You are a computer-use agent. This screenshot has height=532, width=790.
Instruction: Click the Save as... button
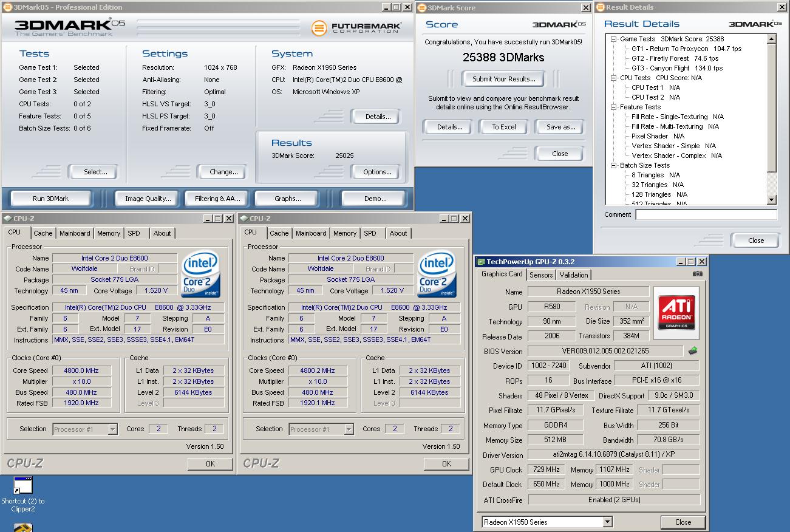pos(560,127)
